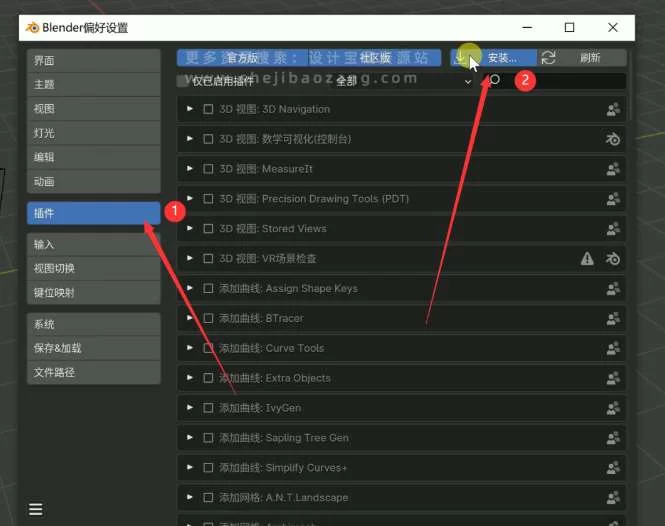Image resolution: width=665 pixels, height=526 pixels.
Task: Click the Blender icon on VR场景检查 row
Action: coord(613,259)
